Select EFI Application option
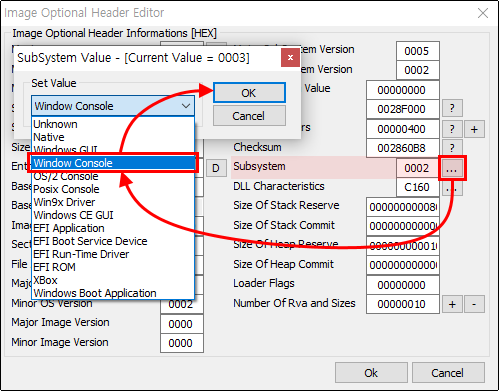The image size is (499, 391). click(x=113, y=228)
